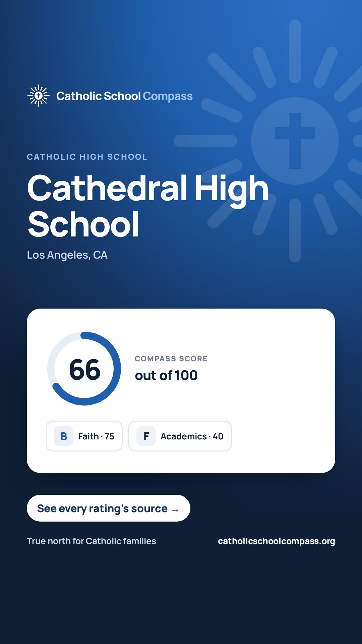This screenshot has height=644, width=362.
Task: Click the arrow in the rating's source button
Action: pyautogui.click(x=175, y=510)
